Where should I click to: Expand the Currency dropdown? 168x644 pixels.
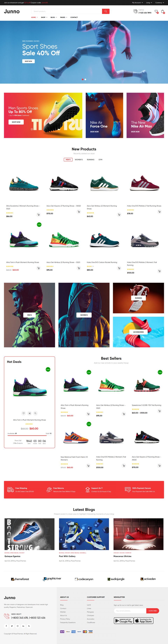point(159,2)
